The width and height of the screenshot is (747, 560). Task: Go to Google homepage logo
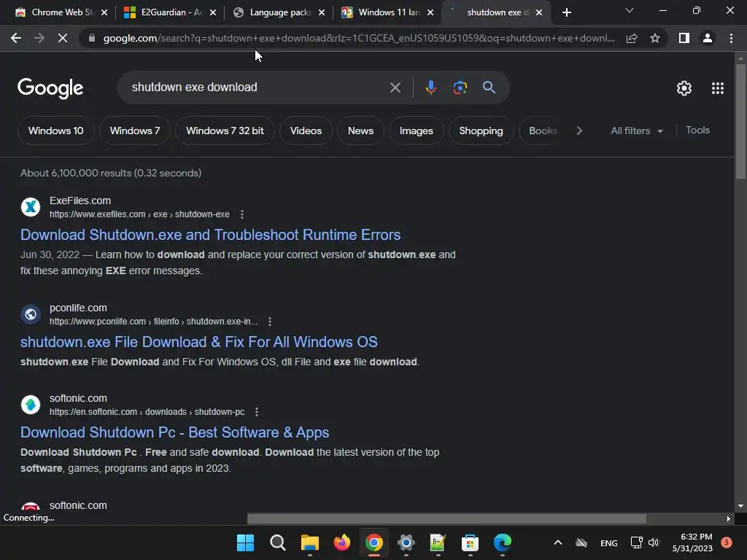coord(50,88)
